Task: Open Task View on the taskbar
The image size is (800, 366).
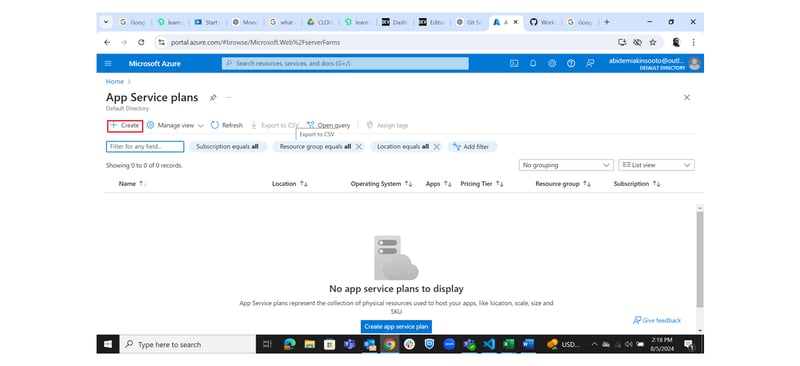Action: pyautogui.click(x=267, y=345)
